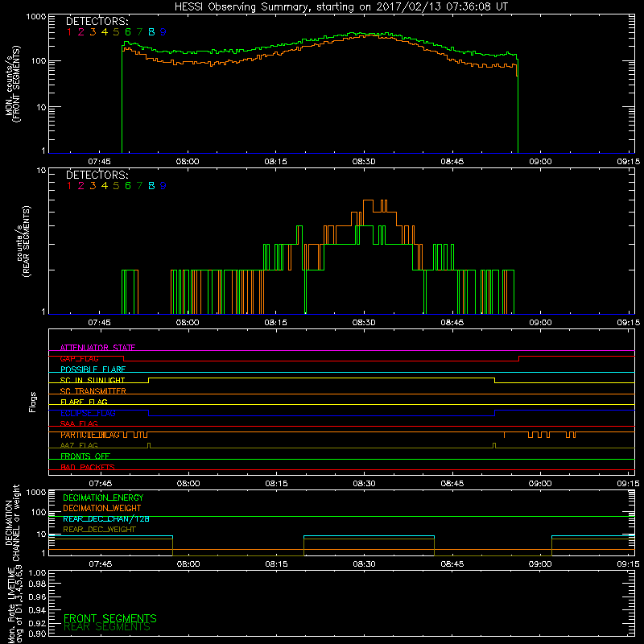Select green detector 6 in front-segments legend
Viewport: 644px width, 644px height.
coord(128,32)
